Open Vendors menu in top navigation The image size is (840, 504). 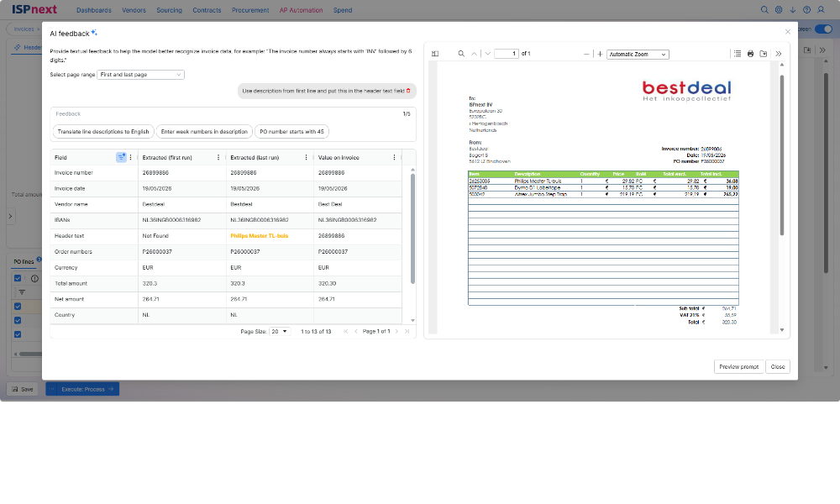(x=134, y=10)
